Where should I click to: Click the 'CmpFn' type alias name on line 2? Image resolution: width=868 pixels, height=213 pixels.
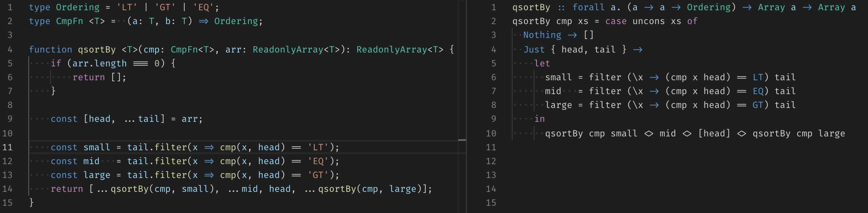(x=69, y=21)
